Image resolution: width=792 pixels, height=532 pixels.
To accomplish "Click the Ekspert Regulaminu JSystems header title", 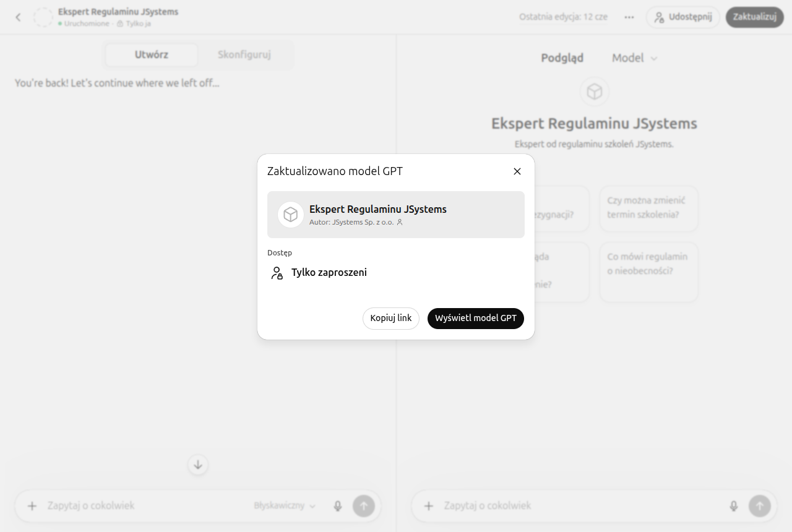I will 118,12.
